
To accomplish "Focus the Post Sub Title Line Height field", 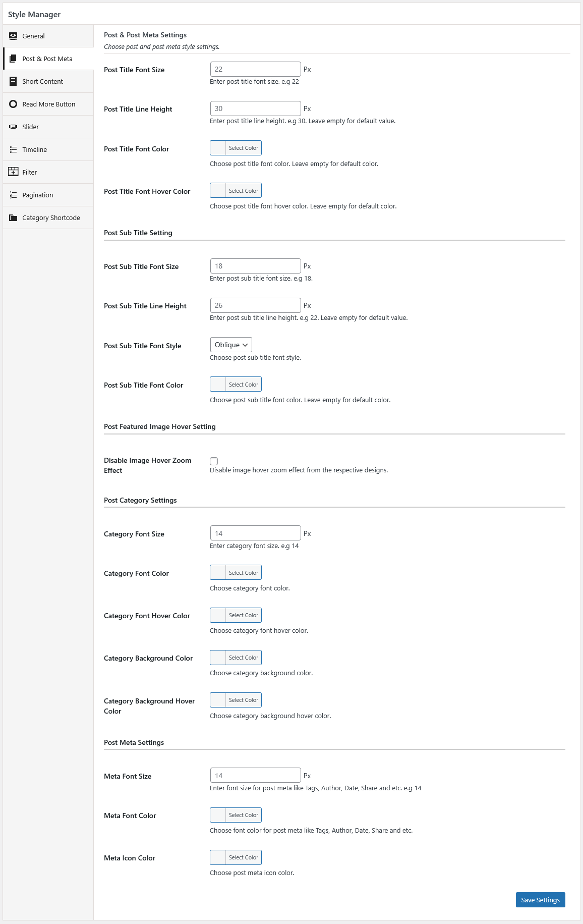I will 255,305.
